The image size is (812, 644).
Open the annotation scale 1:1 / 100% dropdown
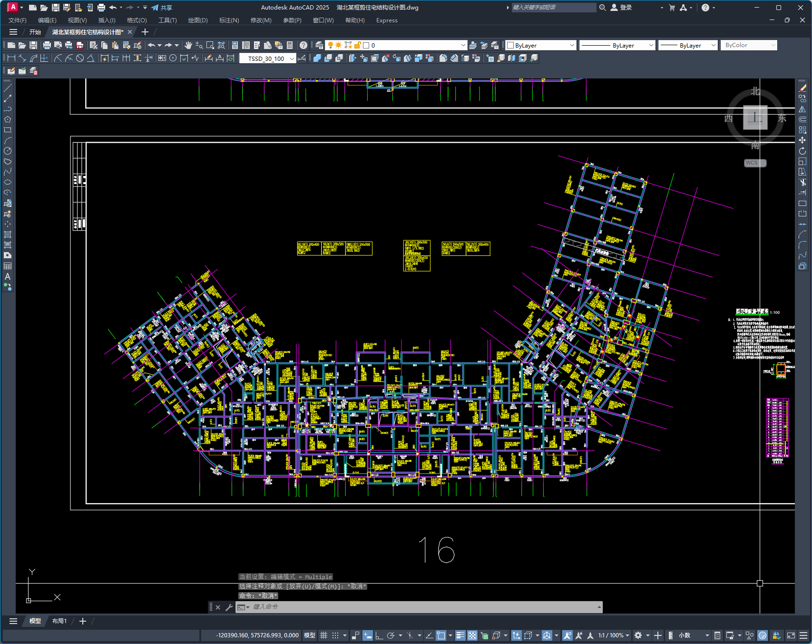point(614,635)
